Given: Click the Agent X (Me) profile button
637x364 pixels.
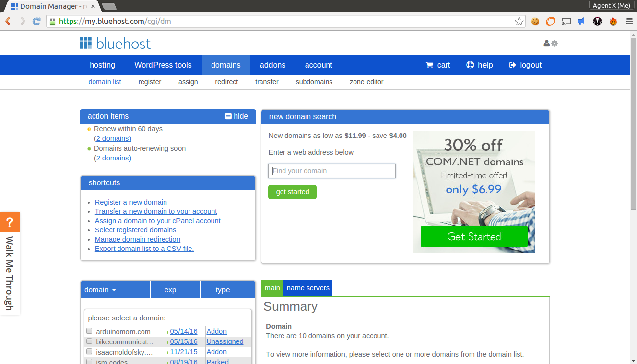Looking at the screenshot, I should coord(611,5).
